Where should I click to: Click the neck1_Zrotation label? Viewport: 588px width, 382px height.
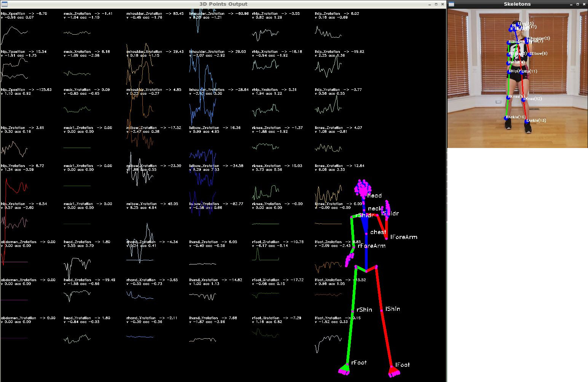(78, 127)
